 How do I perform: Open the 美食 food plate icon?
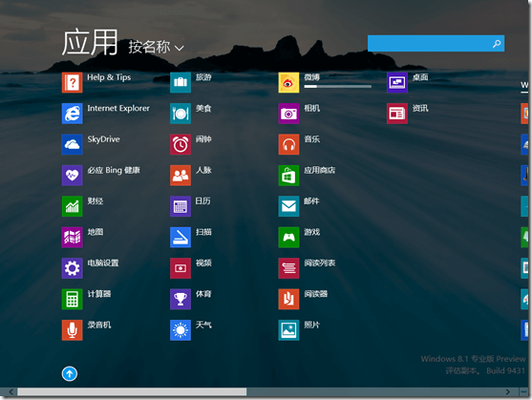181,114
